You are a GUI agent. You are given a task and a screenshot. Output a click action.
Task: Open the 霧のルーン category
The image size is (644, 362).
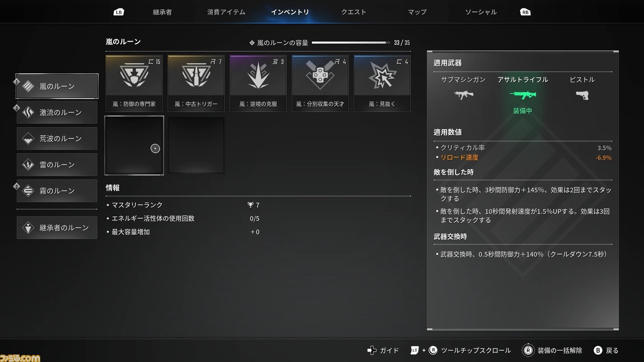point(57,191)
